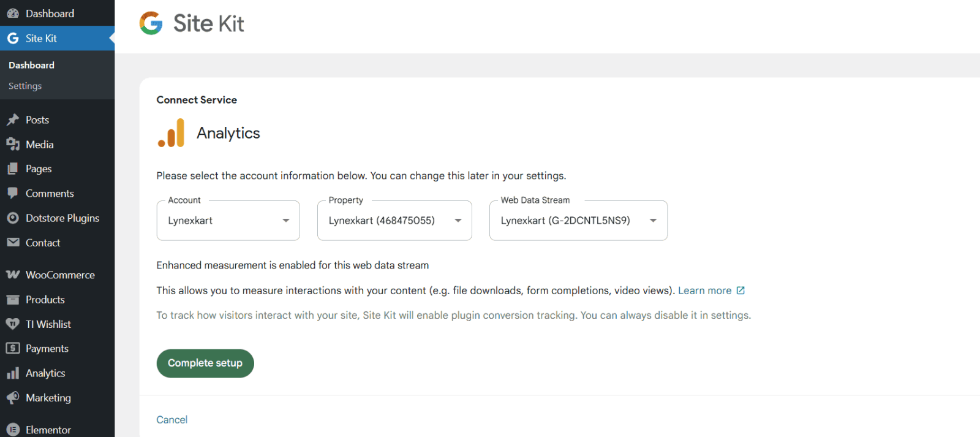Open the TI Wishlist menu label
The width and height of the screenshot is (980, 437).
coord(48,324)
